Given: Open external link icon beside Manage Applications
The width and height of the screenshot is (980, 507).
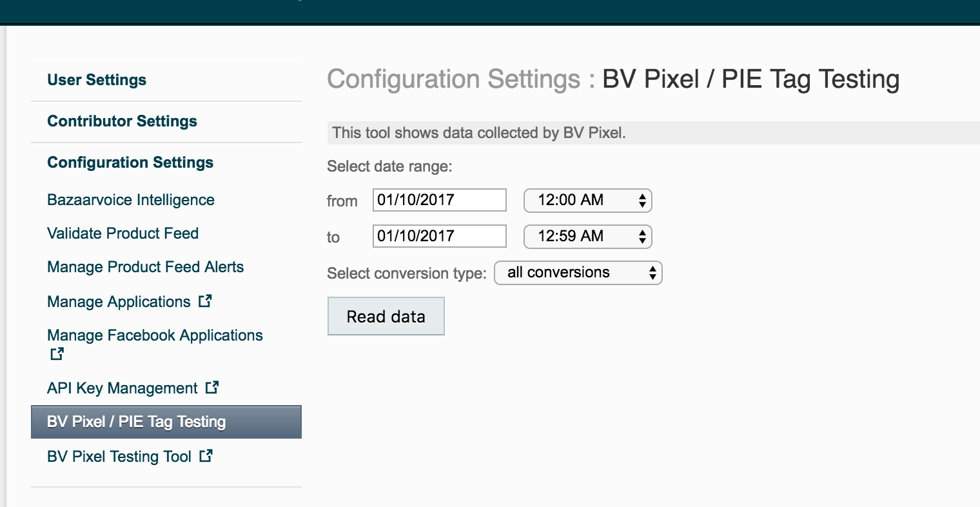Looking at the screenshot, I should click(205, 301).
